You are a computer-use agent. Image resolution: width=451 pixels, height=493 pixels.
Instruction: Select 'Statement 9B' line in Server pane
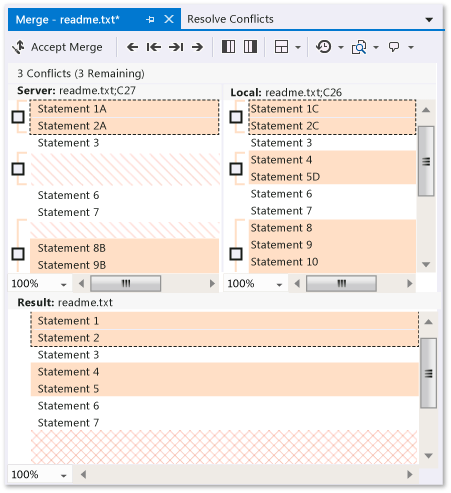pyautogui.click(x=125, y=265)
